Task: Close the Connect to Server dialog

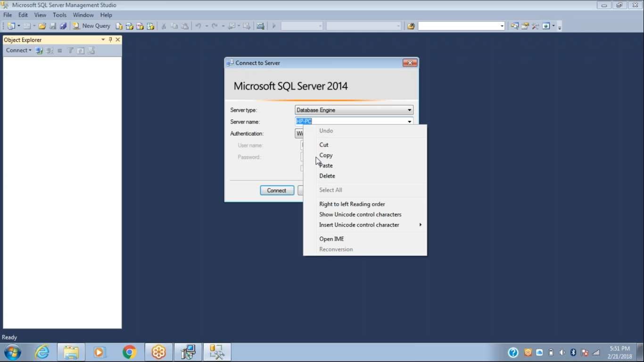Action: coord(410,63)
